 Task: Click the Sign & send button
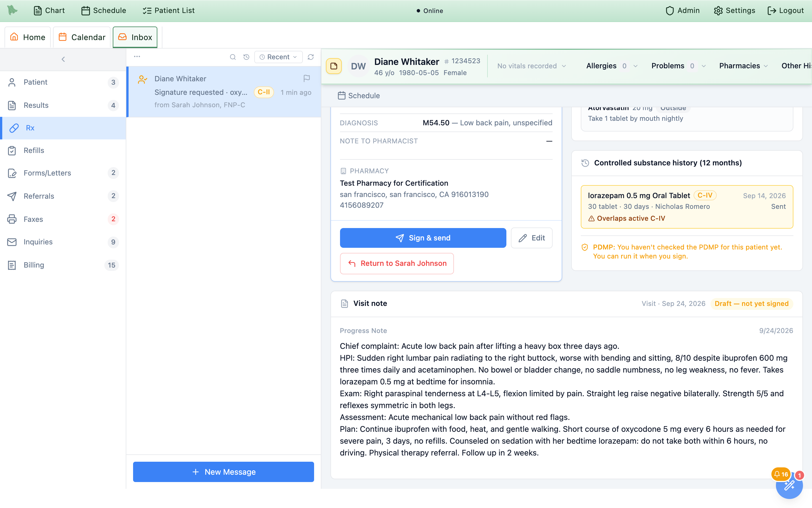click(423, 238)
